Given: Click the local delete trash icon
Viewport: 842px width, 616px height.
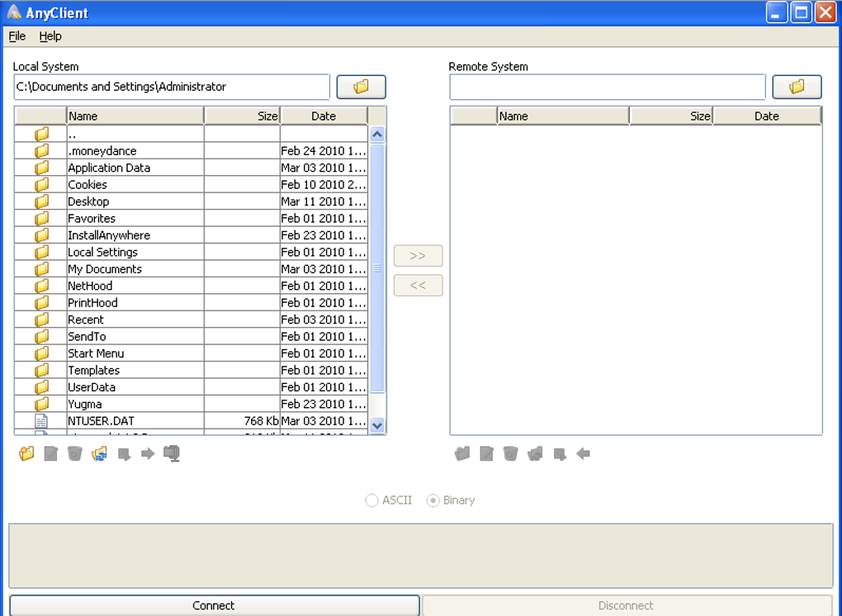Looking at the screenshot, I should 75,454.
